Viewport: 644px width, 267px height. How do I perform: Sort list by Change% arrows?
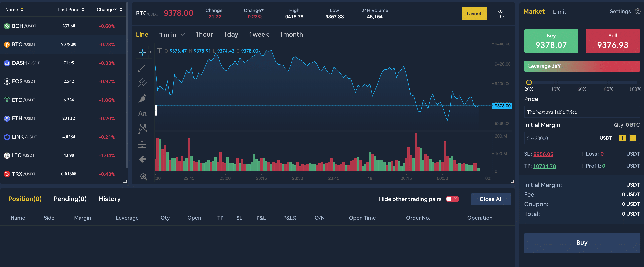121,10
